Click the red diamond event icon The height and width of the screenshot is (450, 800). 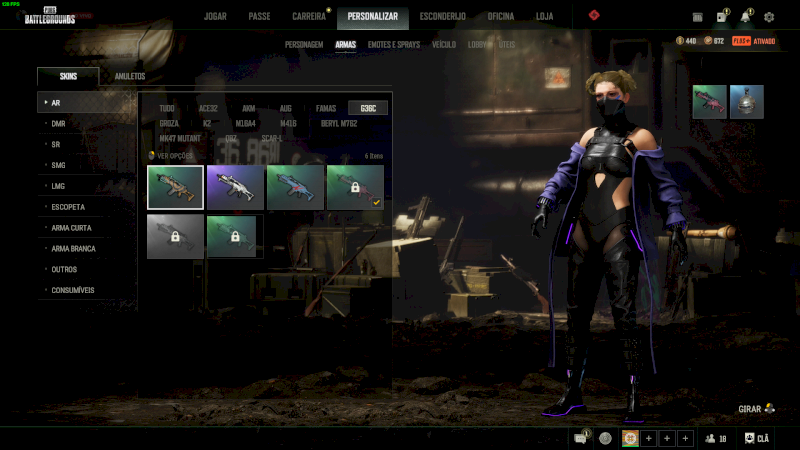(x=594, y=15)
